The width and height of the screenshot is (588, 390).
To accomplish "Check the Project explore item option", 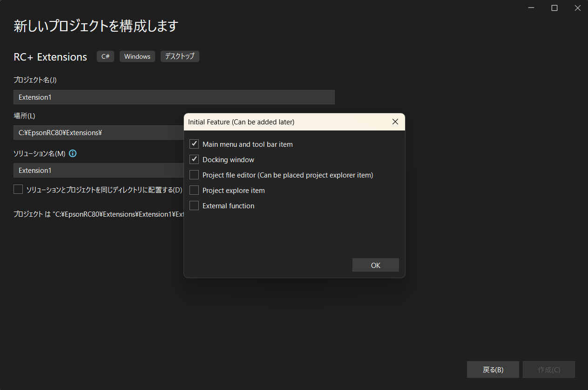I will coord(194,191).
